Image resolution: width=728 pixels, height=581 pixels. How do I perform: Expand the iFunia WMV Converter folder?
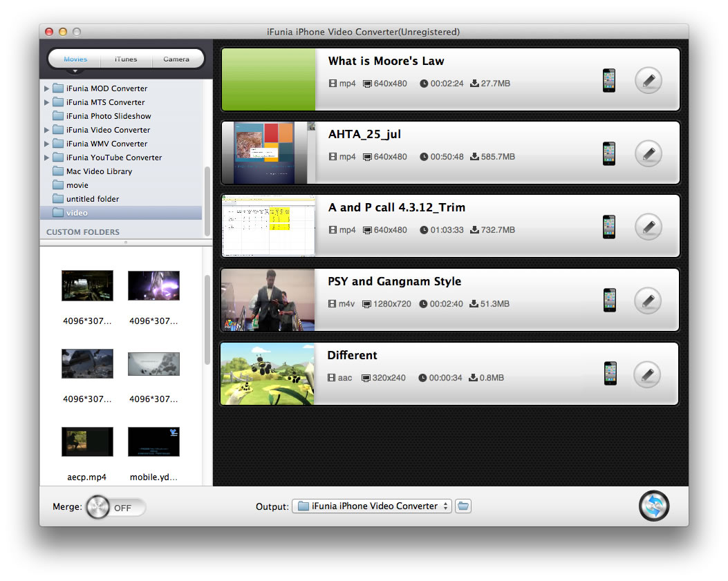(x=46, y=144)
